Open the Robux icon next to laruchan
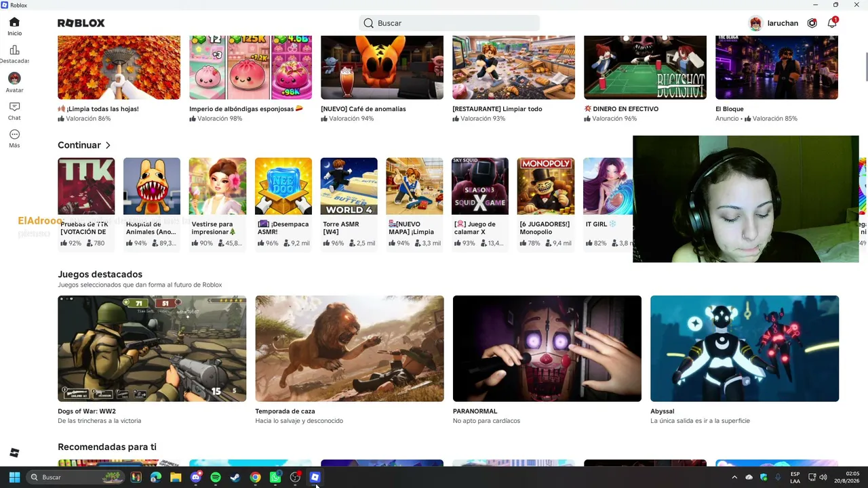The height and width of the screenshot is (488, 868). (812, 23)
